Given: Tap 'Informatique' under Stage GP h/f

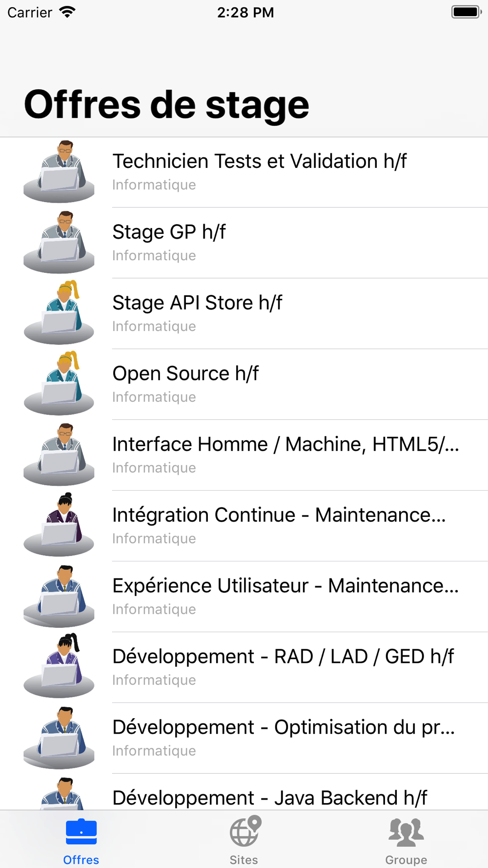Looking at the screenshot, I should [x=154, y=256].
